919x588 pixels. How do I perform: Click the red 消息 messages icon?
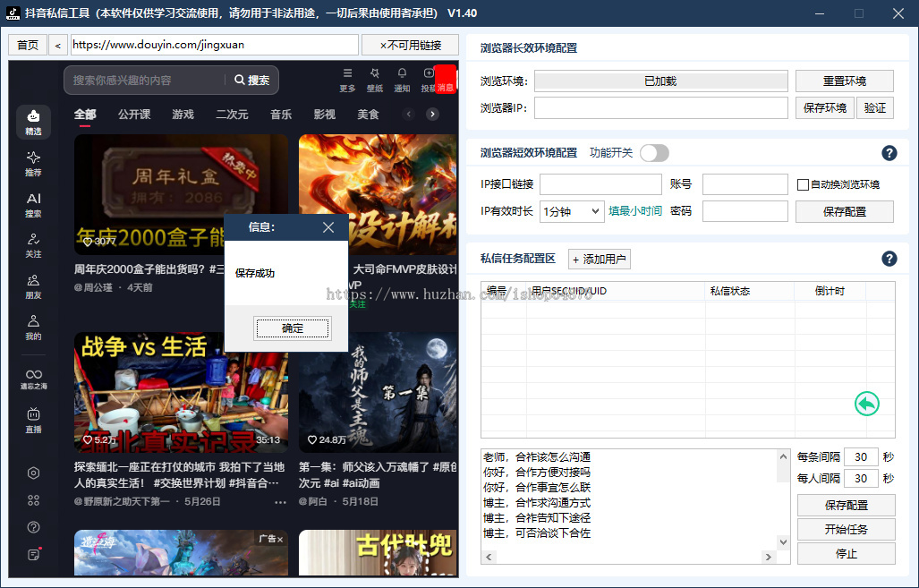click(446, 79)
